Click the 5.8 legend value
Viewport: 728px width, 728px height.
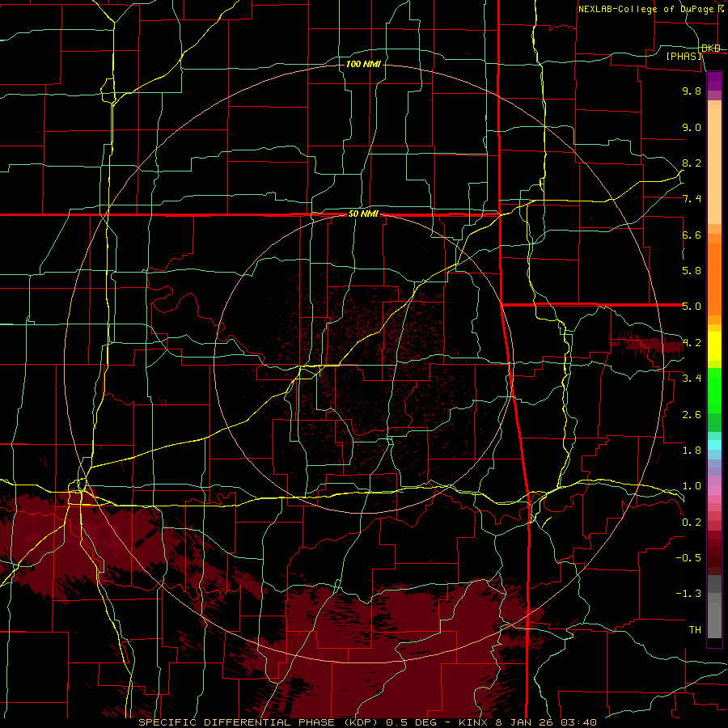pyautogui.click(x=692, y=271)
